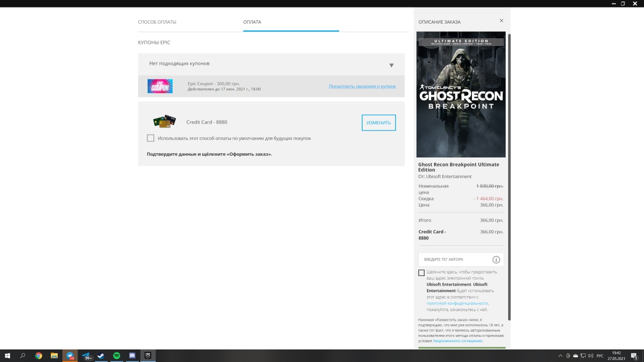Viewport: 644px width, 362px height.
Task: Switch keyboard language РУС indicator
Action: pyautogui.click(x=600, y=356)
